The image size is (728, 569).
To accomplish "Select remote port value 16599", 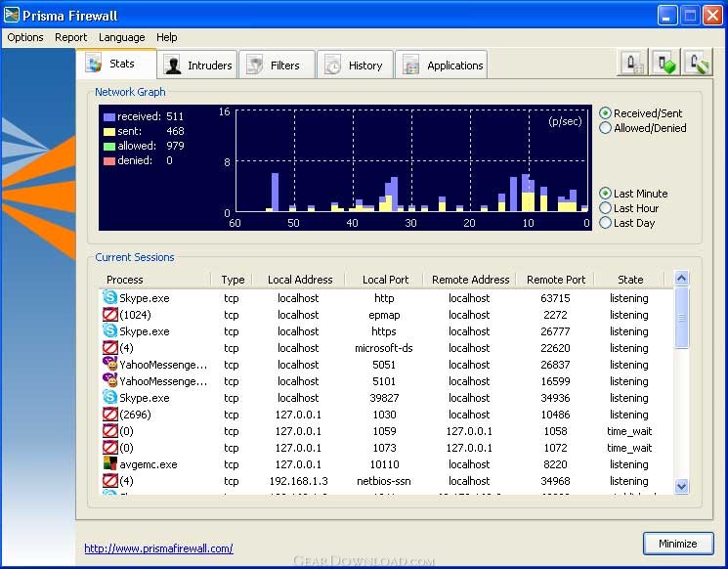I will pyautogui.click(x=555, y=381).
